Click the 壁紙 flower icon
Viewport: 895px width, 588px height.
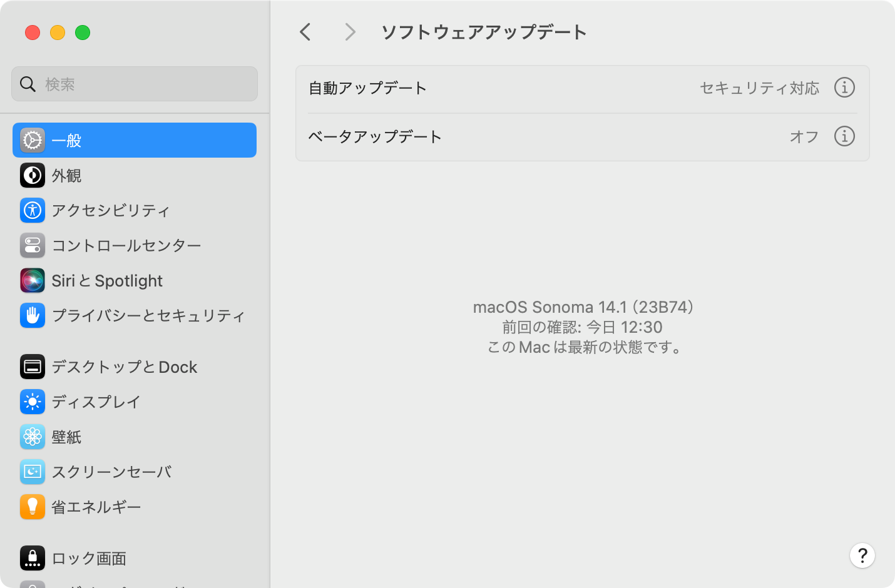[x=33, y=437]
